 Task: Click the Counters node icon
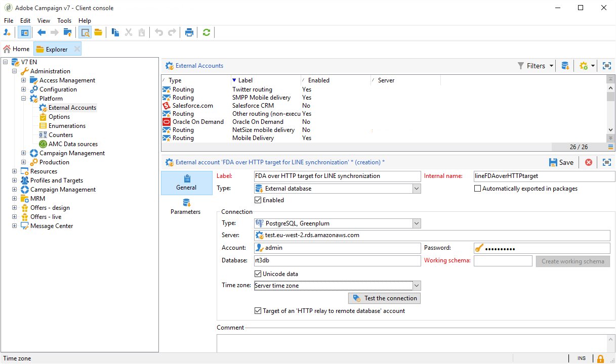43,135
